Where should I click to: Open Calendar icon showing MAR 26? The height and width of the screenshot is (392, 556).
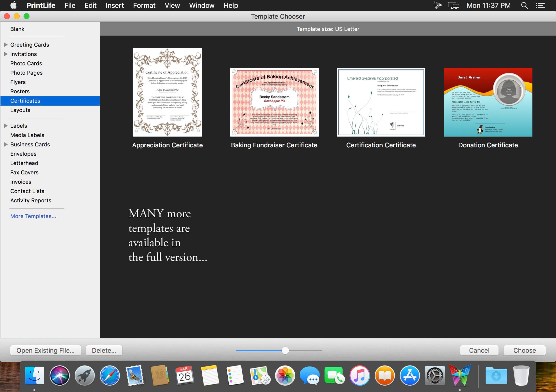click(185, 375)
